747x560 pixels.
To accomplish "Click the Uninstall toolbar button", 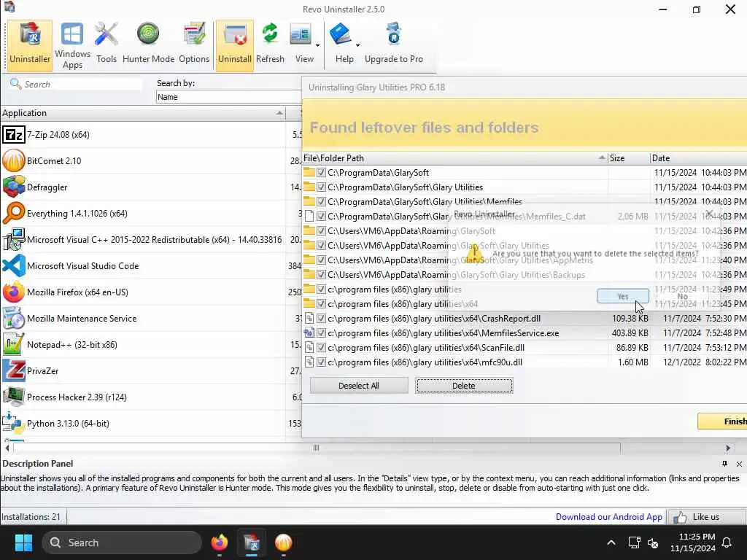I will (x=234, y=44).
